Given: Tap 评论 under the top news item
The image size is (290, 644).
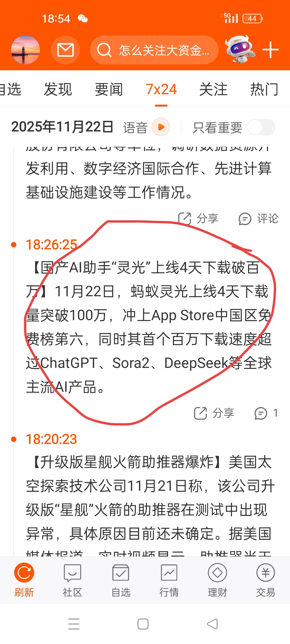Looking at the screenshot, I should 259,219.
